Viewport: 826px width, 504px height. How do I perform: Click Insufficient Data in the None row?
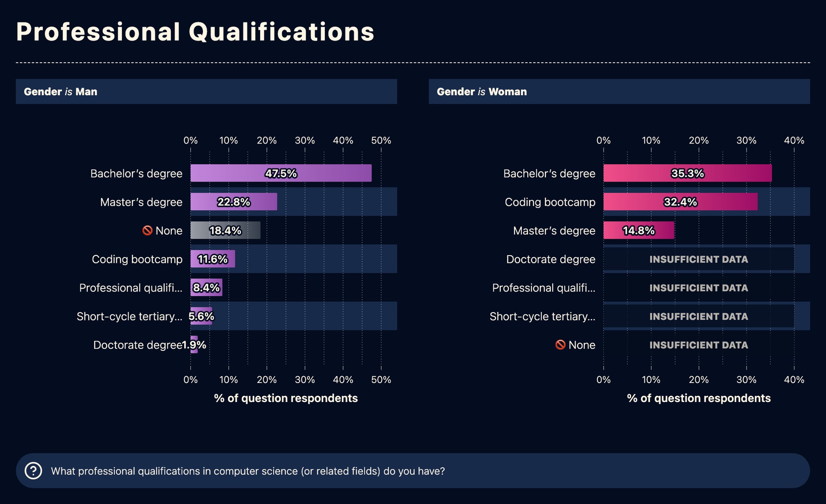click(x=698, y=345)
